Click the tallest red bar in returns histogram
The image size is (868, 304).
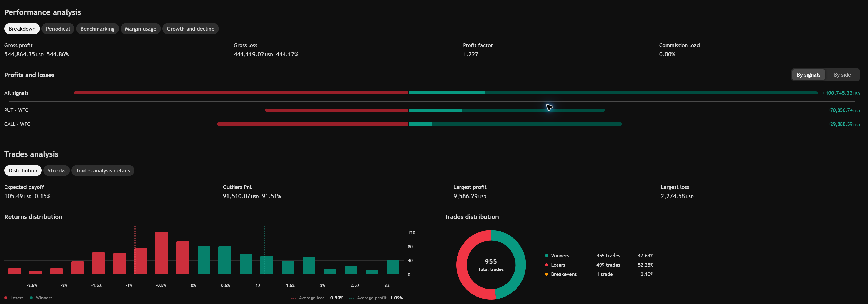pos(162,253)
